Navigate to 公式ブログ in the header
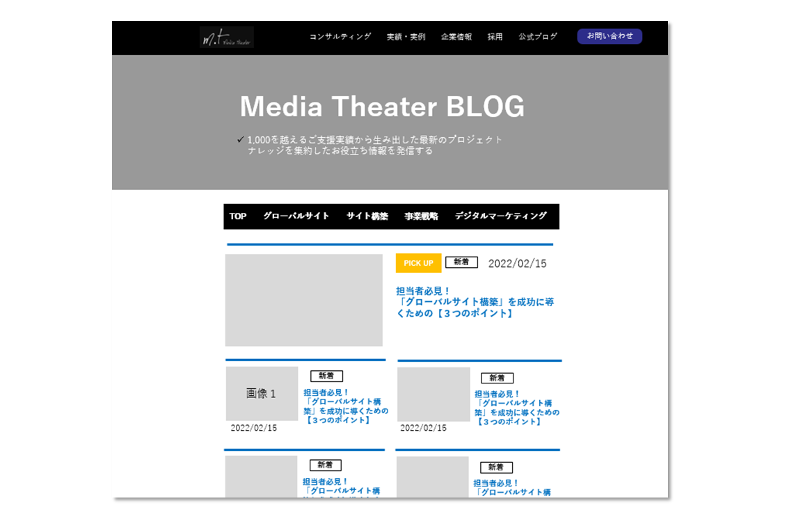Viewport: 812px width, 517px height. (538, 37)
